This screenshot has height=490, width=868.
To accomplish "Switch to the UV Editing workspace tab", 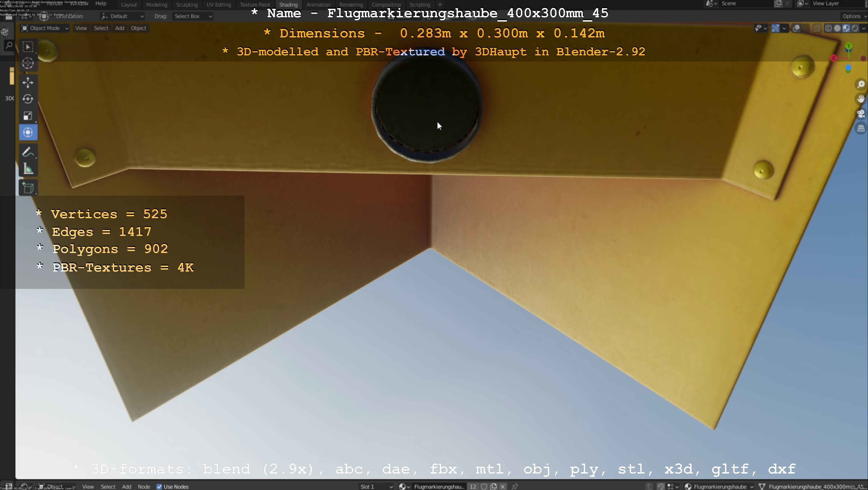I will click(x=219, y=5).
